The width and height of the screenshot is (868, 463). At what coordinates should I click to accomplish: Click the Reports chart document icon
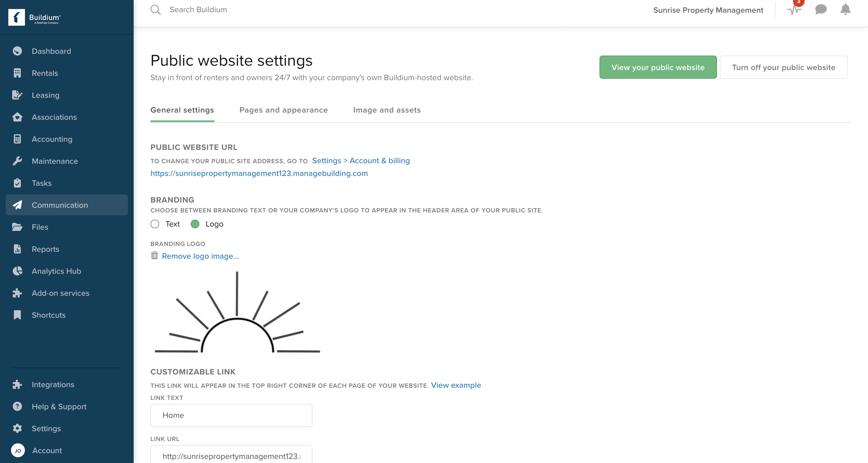17,249
